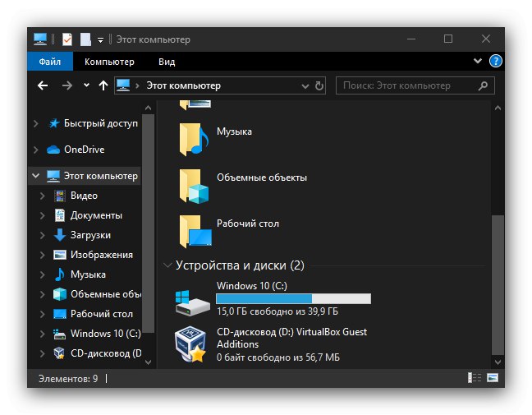Click CD-дисковод icon in the sidebar

[59, 353]
